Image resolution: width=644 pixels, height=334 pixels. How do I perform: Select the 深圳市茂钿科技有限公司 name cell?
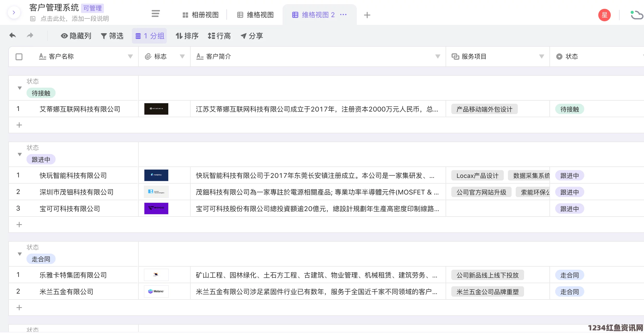click(x=77, y=192)
